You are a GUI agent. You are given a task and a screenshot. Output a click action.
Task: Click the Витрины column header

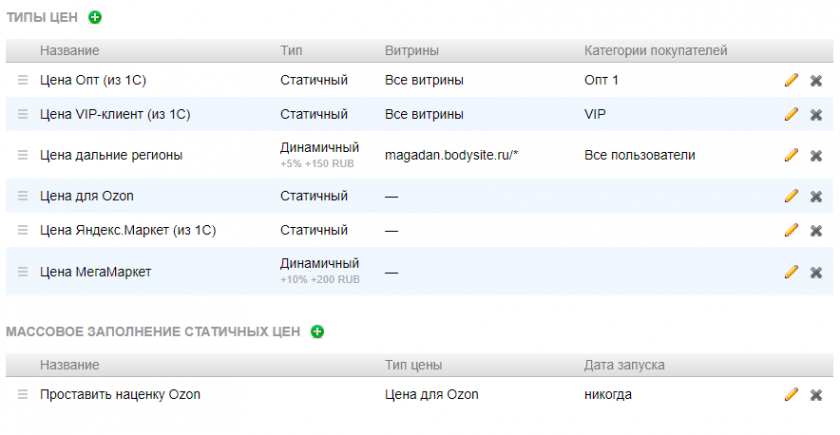coord(411,51)
